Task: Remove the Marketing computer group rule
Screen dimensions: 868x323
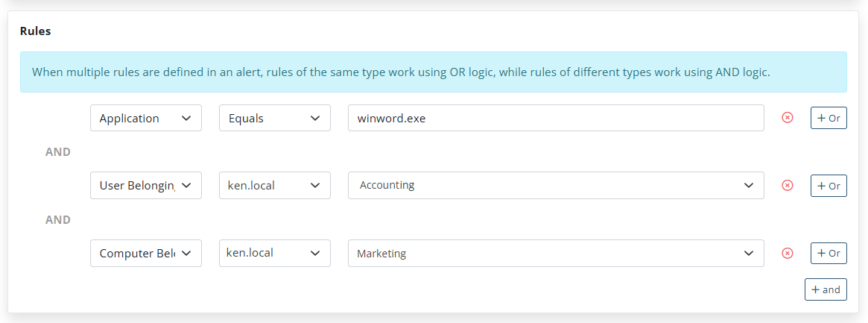Action: 787,254
